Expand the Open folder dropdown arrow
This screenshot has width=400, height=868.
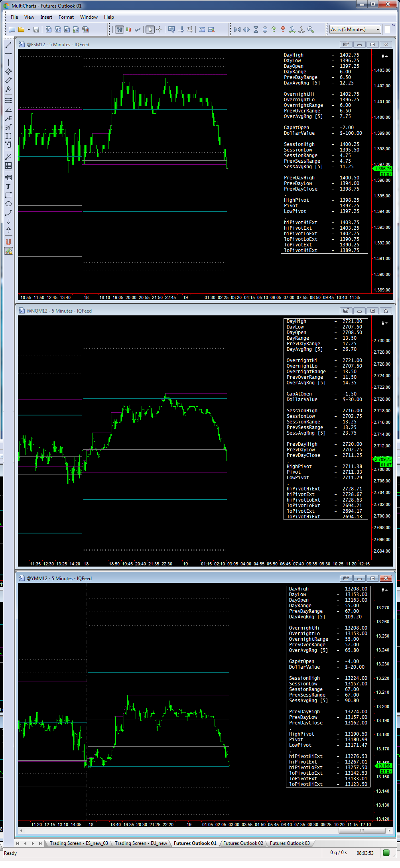(x=29, y=30)
